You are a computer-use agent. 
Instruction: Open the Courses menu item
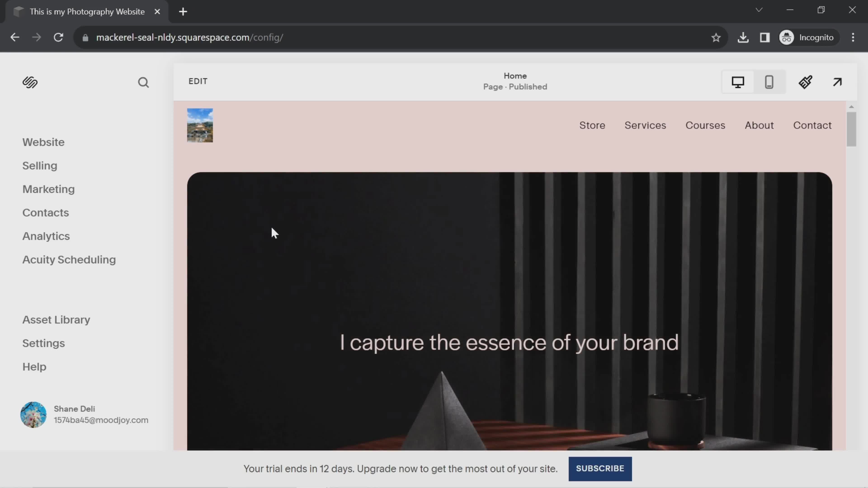(x=705, y=125)
